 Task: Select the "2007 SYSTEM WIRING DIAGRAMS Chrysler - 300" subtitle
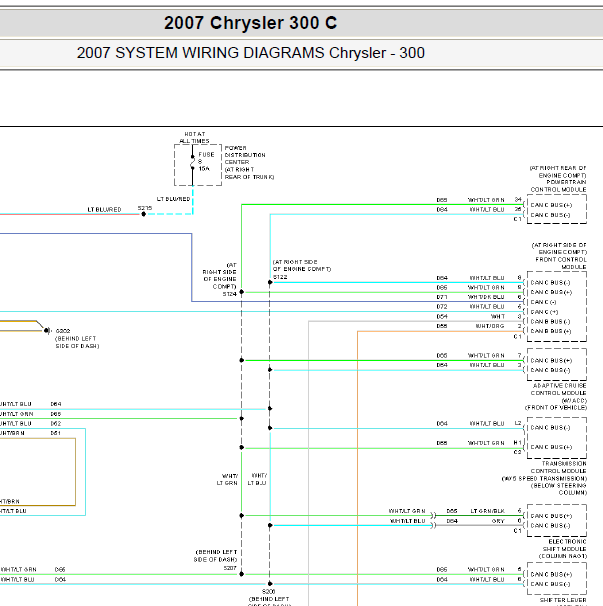click(x=250, y=53)
